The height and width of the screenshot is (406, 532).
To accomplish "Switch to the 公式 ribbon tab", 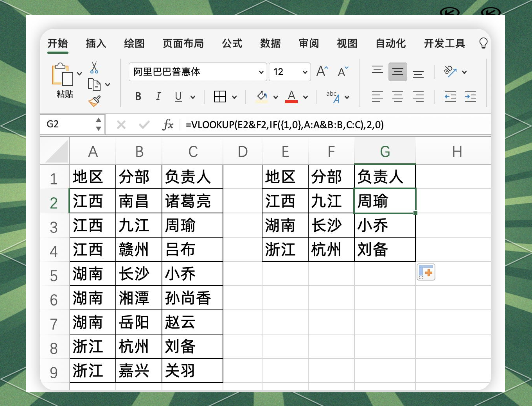I will coord(232,43).
